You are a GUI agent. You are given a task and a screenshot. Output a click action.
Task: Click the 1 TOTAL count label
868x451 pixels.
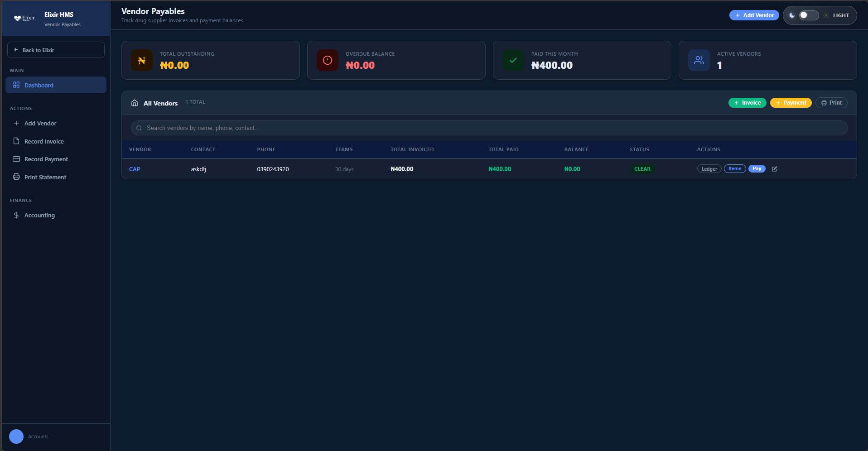195,102
